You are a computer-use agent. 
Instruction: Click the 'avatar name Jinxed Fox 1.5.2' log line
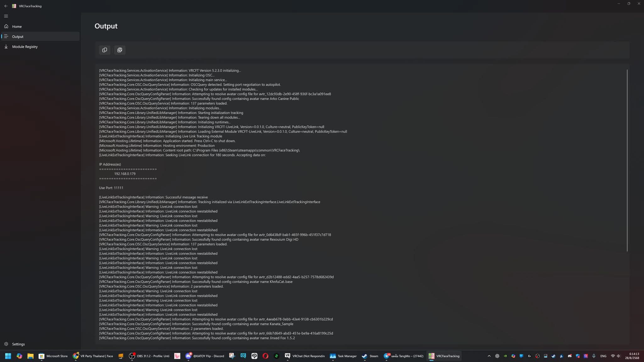coord(197,338)
